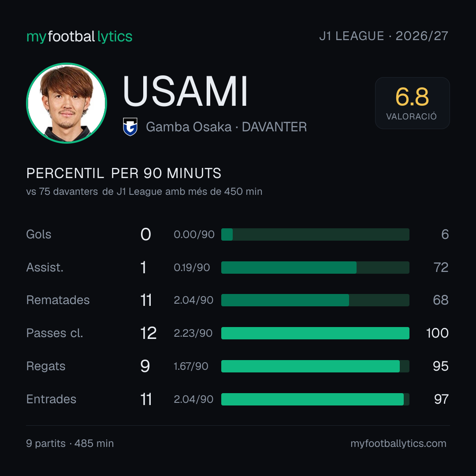Click the Gols percentile bar
Image resolution: width=476 pixels, height=476 pixels.
pos(315,234)
